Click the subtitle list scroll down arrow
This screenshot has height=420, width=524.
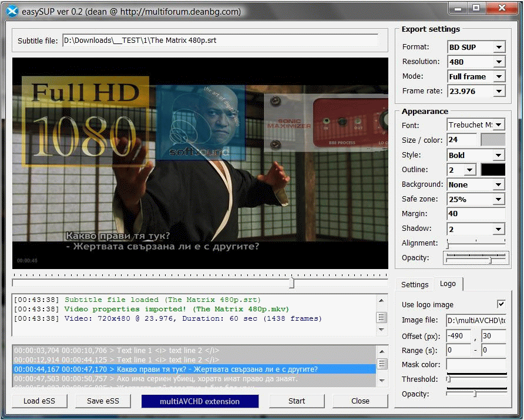click(382, 381)
